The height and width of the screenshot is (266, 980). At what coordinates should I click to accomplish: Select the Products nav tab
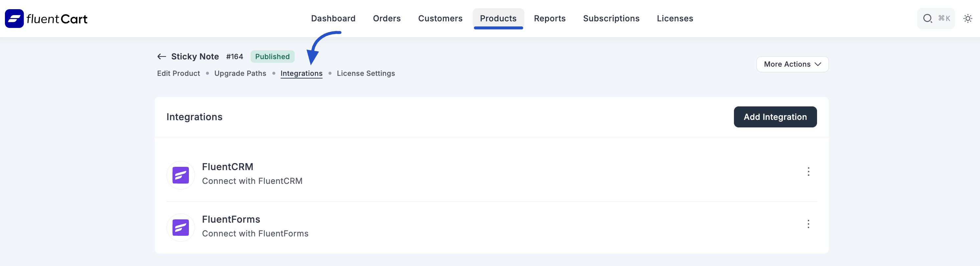coord(498,18)
